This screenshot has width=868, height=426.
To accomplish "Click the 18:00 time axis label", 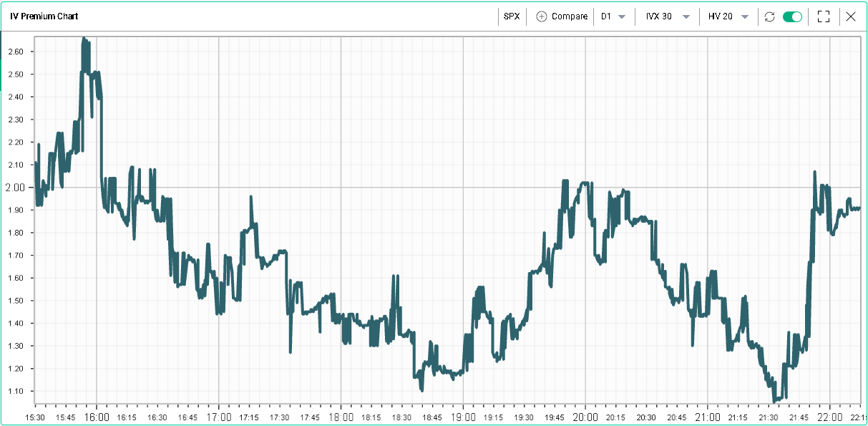I will pyautogui.click(x=341, y=417).
